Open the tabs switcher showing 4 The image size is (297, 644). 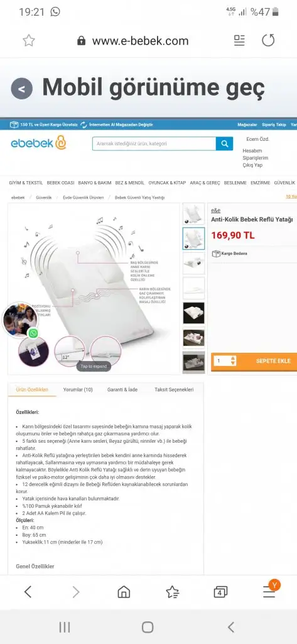(x=220, y=592)
